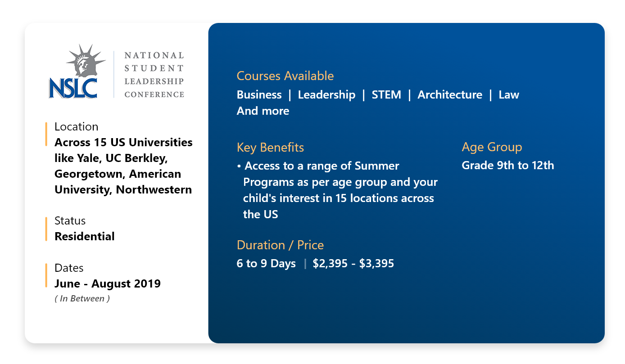Click the Age Group heading

pos(492,147)
